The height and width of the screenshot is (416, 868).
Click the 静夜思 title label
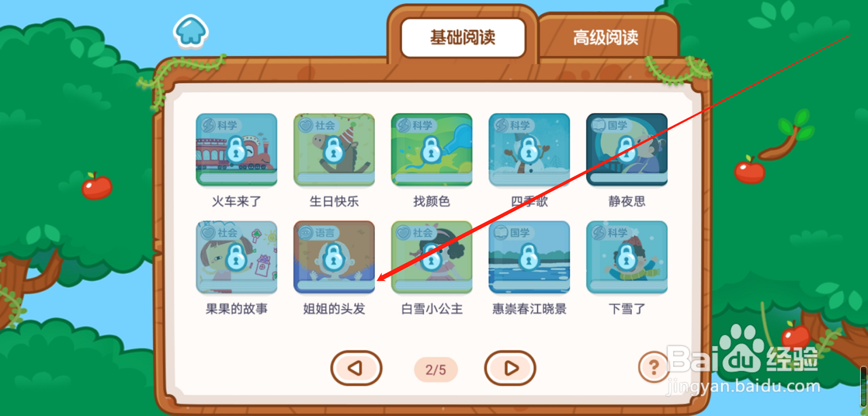(627, 201)
